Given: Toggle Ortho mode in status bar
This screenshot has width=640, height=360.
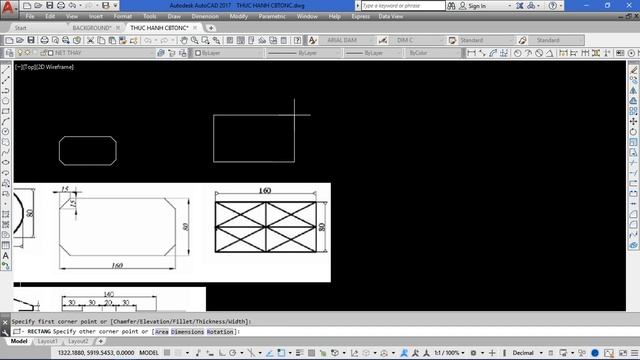Looking at the screenshot, I should point(222,353).
